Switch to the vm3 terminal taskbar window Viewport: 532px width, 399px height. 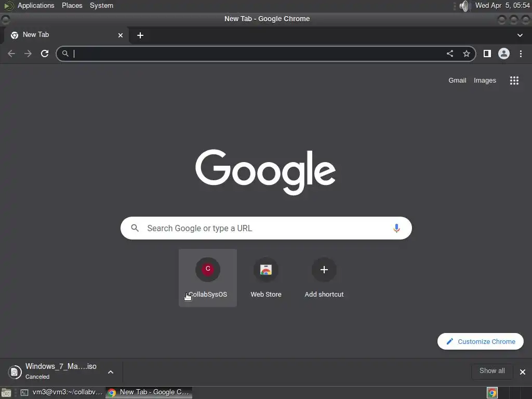click(61, 392)
